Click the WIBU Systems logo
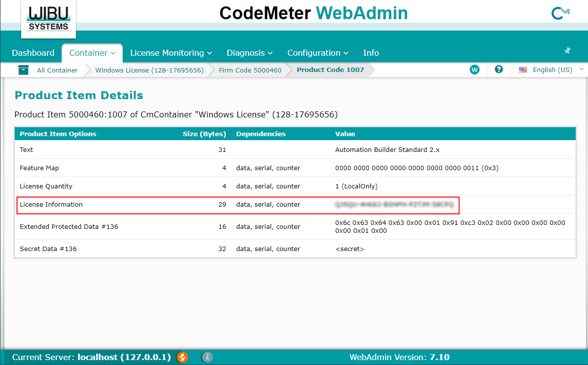588x365 pixels. click(48, 19)
